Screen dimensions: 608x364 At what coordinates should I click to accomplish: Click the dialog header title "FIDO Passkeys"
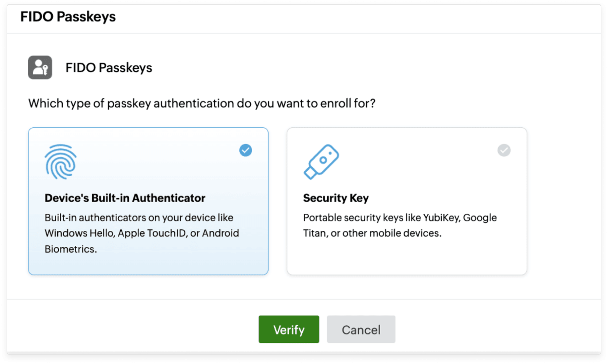(x=68, y=17)
